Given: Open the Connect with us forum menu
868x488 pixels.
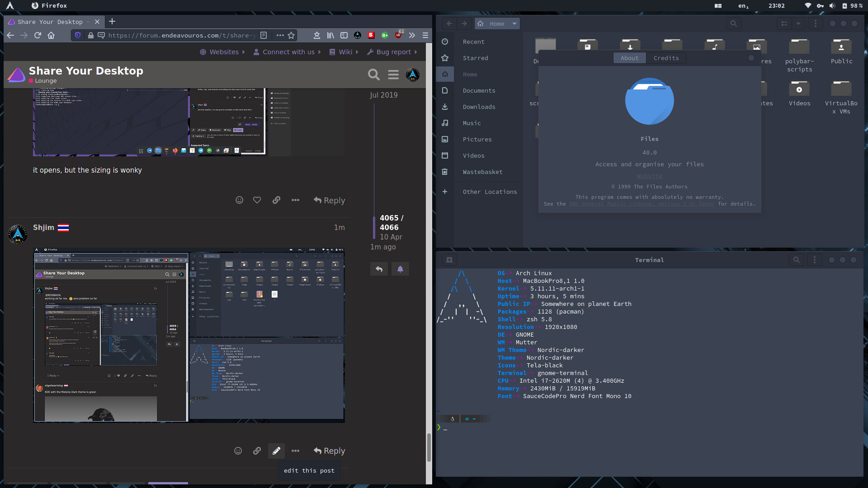Looking at the screenshot, I should point(287,52).
